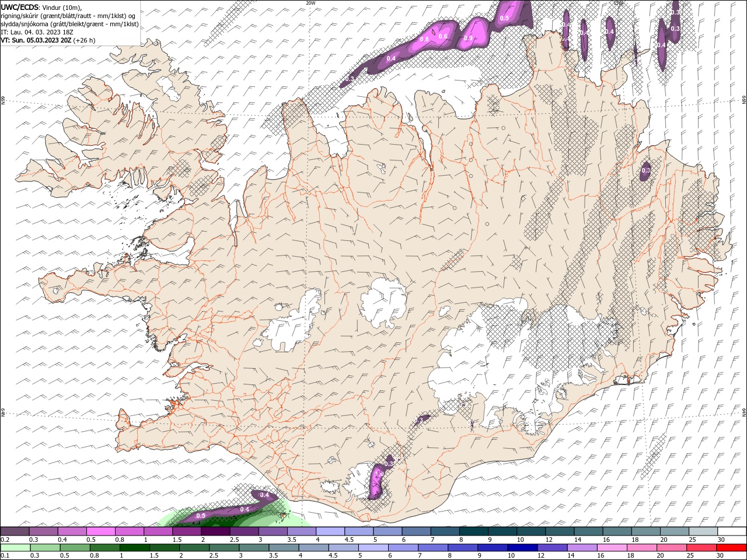Pick the pale gray 25 swatch, upper legend

702,531
